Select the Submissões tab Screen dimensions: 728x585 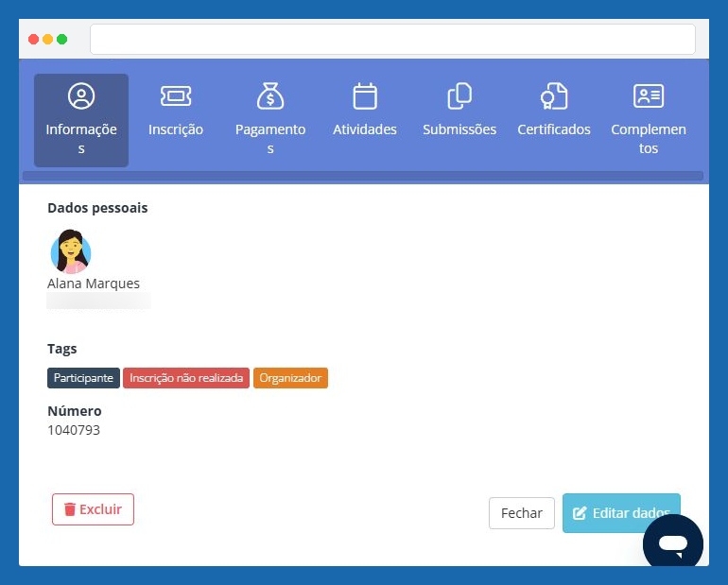(459, 120)
